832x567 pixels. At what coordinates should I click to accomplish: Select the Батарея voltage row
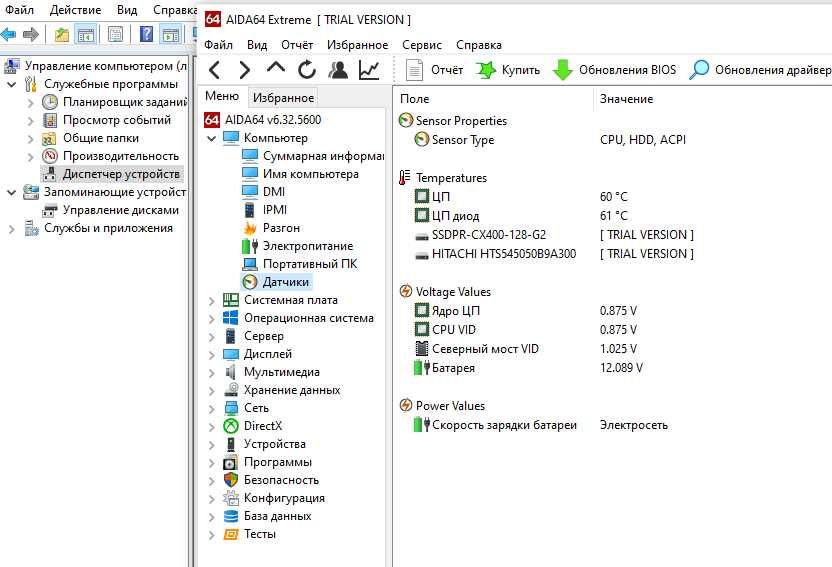(453, 368)
